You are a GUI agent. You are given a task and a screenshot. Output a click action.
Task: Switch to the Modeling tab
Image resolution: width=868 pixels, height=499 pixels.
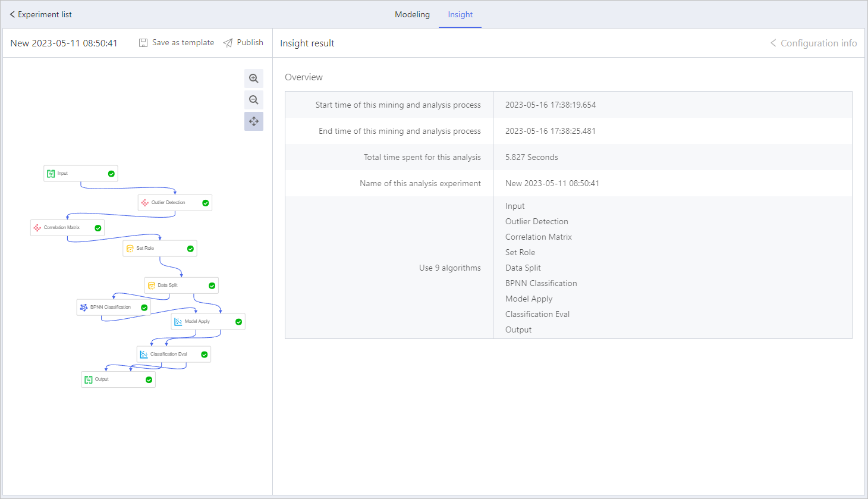click(412, 14)
